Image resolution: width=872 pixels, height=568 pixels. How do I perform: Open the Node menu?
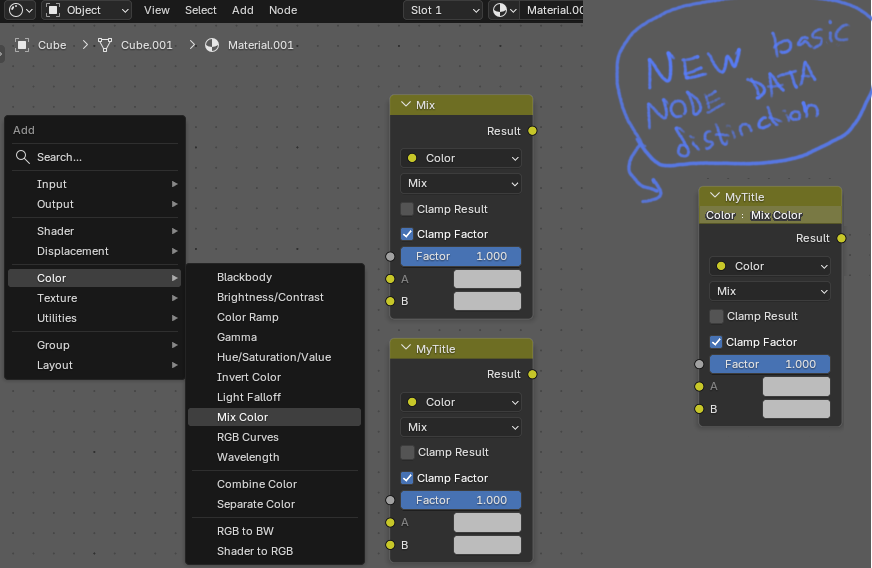click(283, 10)
